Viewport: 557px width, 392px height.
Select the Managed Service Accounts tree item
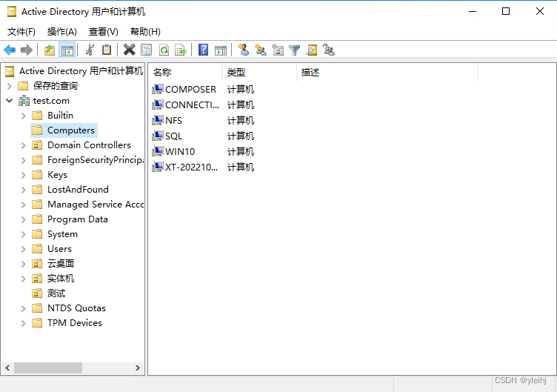[x=96, y=205]
